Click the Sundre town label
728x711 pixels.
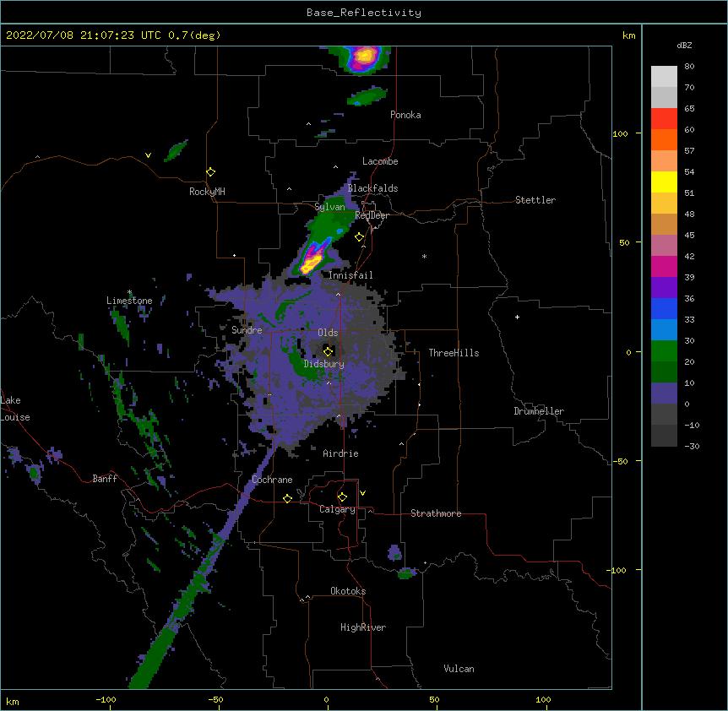pos(247,330)
